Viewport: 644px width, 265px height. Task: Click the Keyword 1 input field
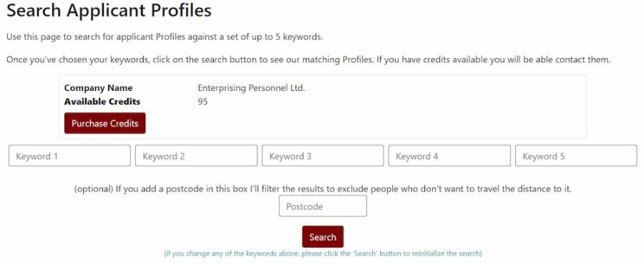pos(69,155)
